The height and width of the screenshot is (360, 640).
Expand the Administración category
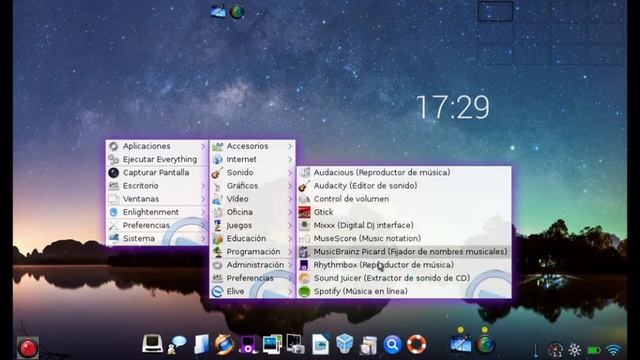[253, 265]
